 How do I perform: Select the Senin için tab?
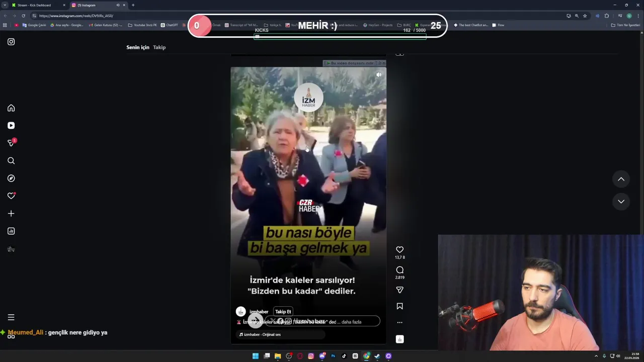pyautogui.click(x=138, y=47)
